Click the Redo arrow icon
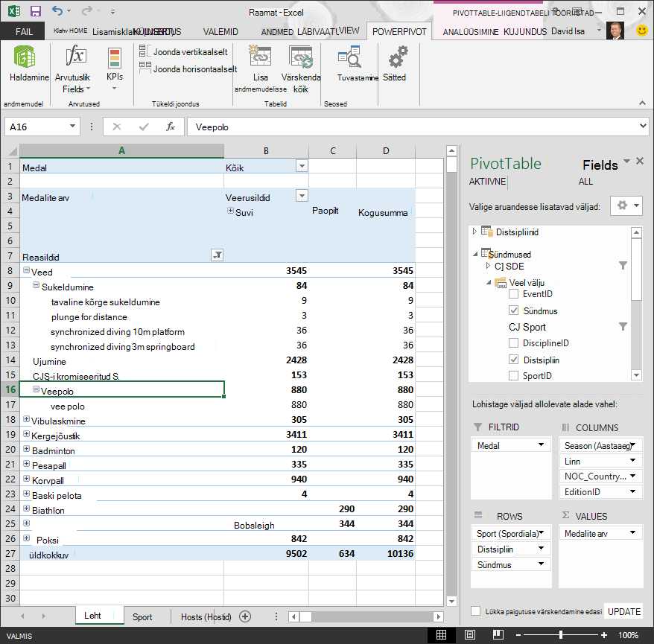Viewport: 654px width, 644px height. [86, 11]
